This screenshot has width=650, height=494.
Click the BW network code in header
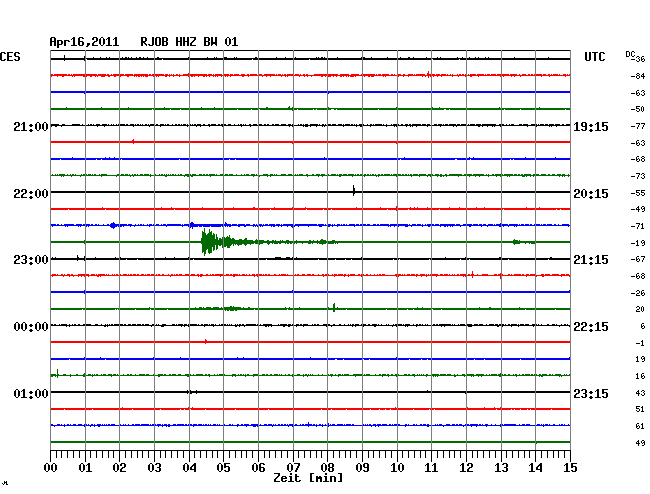click(x=210, y=42)
